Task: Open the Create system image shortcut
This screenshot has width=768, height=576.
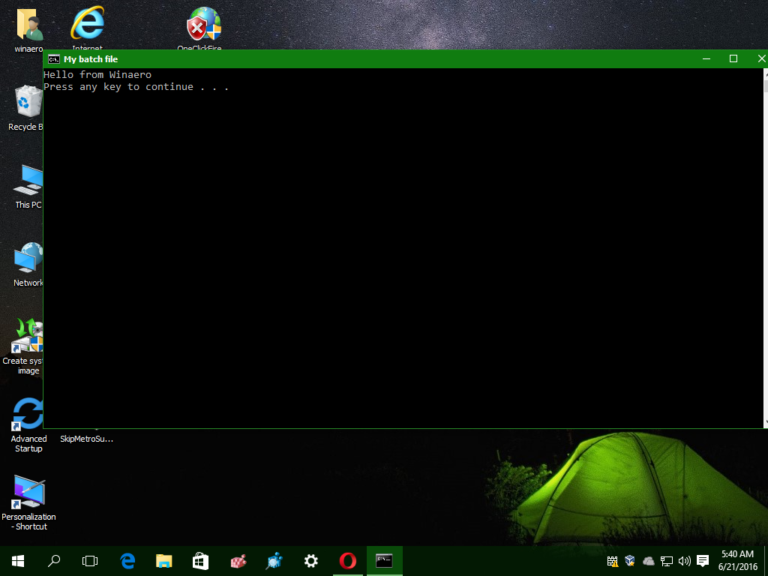Action: (28, 337)
